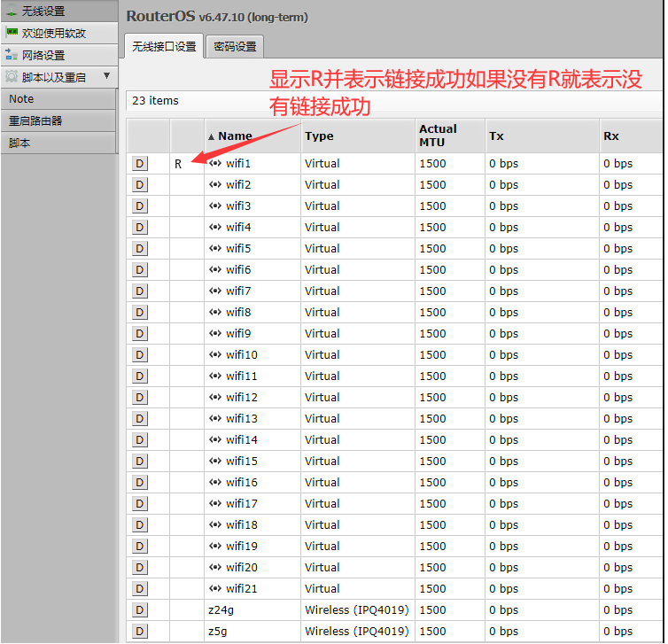Screen dimensions: 668x644
Task: Click the virtual interface icon of wifi19
Action: coord(215,546)
